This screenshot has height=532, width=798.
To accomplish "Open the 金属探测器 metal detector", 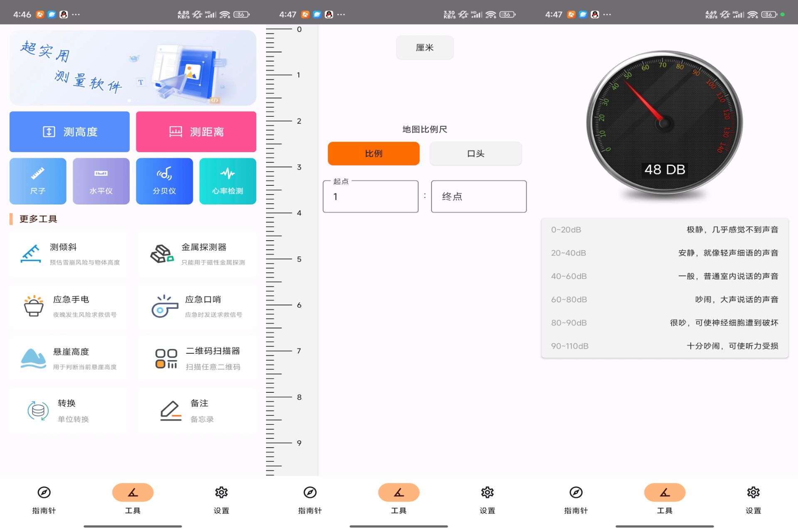I will (197, 254).
